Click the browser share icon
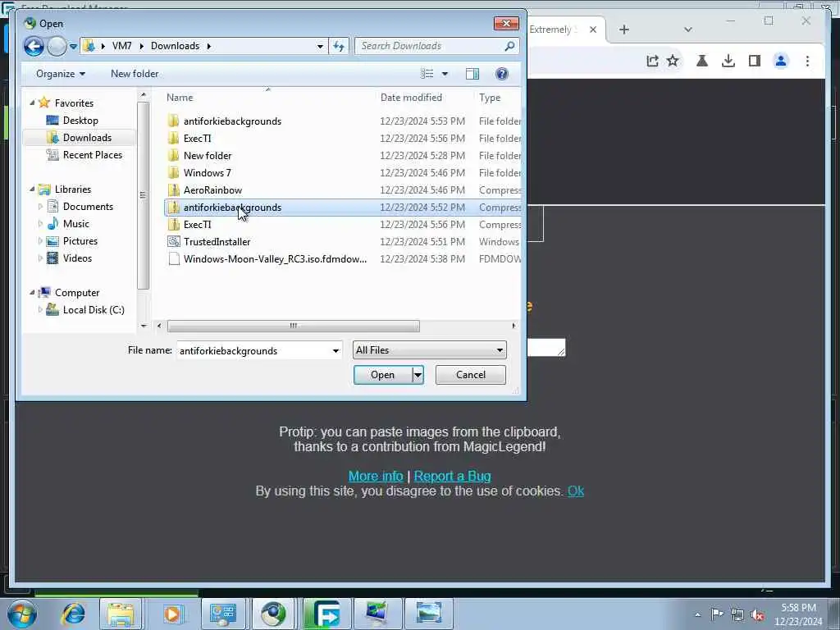Viewport: 840px width, 630px height. (652, 61)
